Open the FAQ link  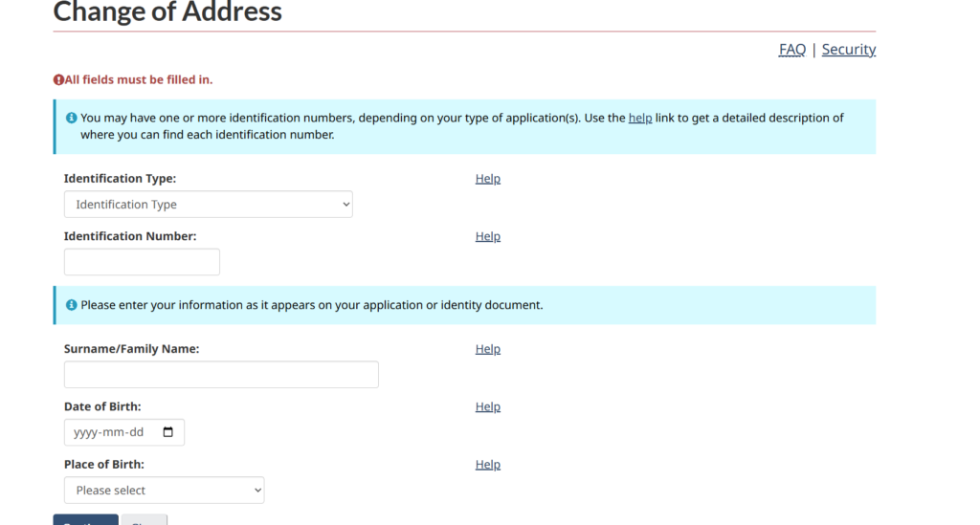(791, 50)
